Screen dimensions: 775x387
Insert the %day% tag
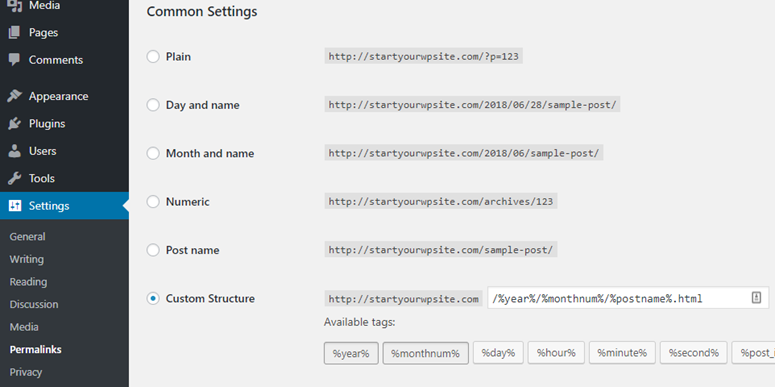(498, 353)
